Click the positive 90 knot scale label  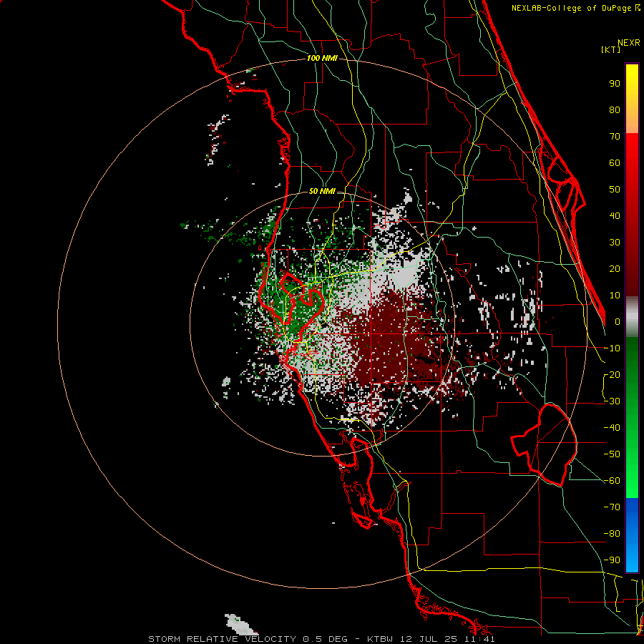[615, 84]
